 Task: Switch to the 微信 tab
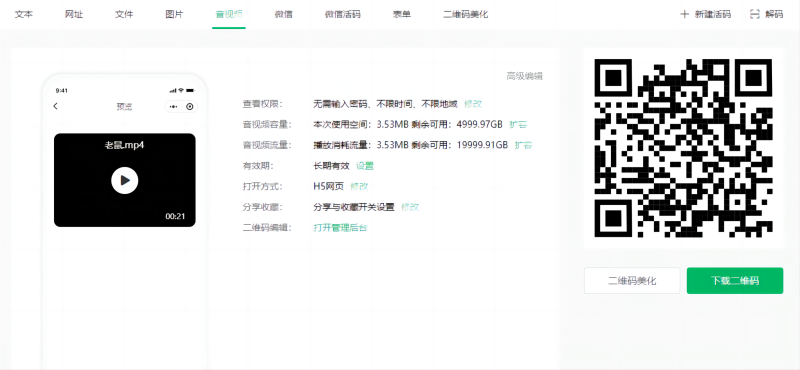click(284, 14)
